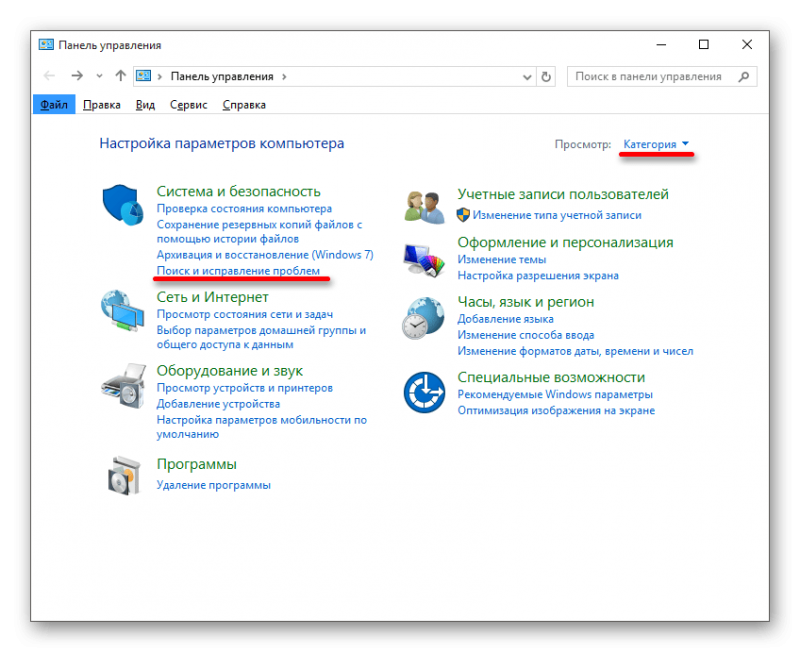Open Оборудование и звук category
Viewport: 800px width, 652px height.
click(x=230, y=370)
